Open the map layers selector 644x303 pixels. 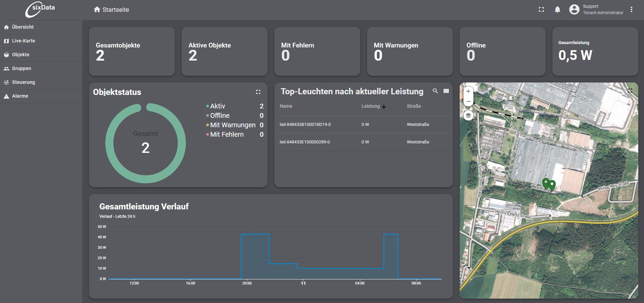click(468, 116)
